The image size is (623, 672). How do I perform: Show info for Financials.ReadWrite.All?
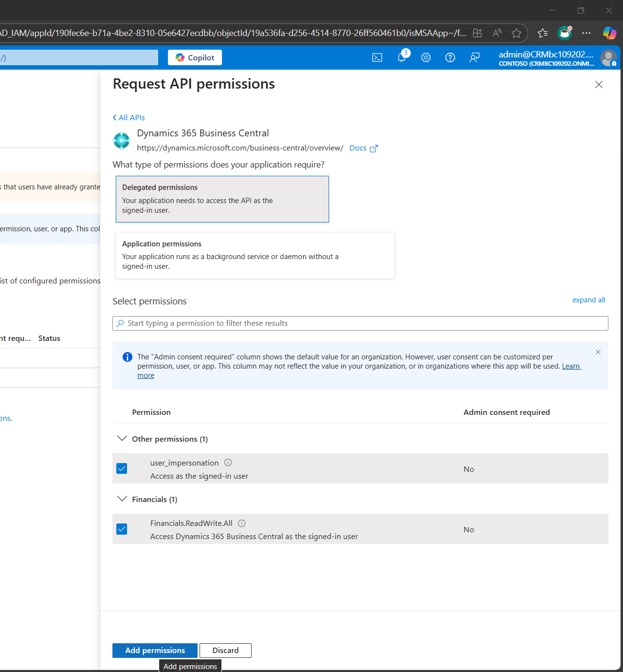[x=242, y=523]
